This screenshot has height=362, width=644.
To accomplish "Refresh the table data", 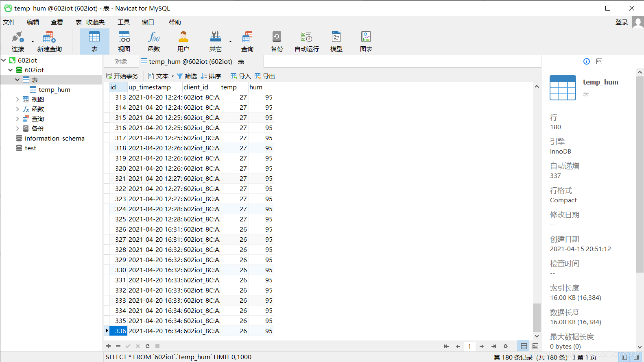I will pos(147,346).
